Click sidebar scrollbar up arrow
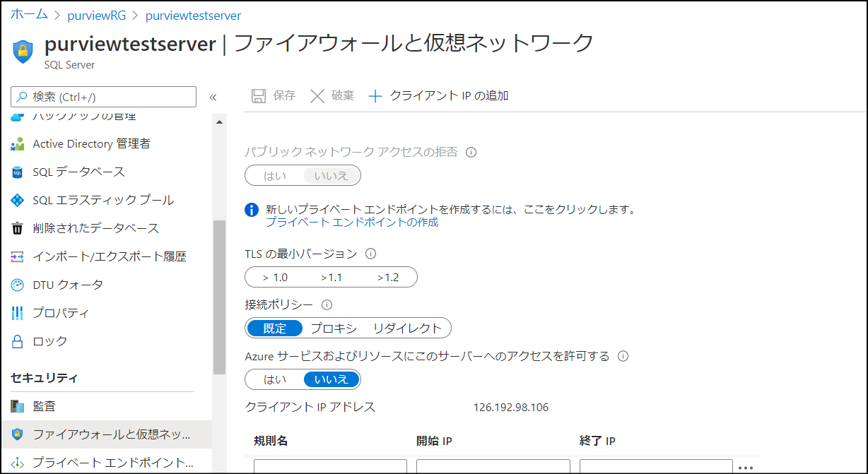 (219, 122)
